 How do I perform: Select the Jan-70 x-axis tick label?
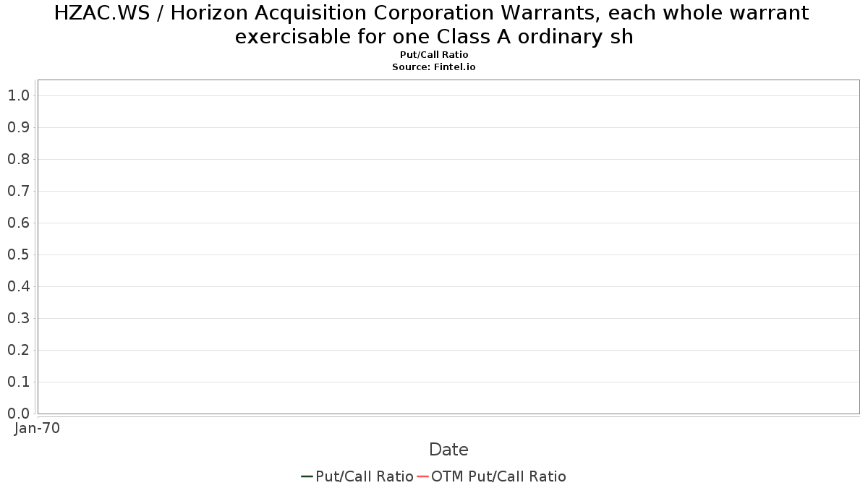click(x=37, y=428)
